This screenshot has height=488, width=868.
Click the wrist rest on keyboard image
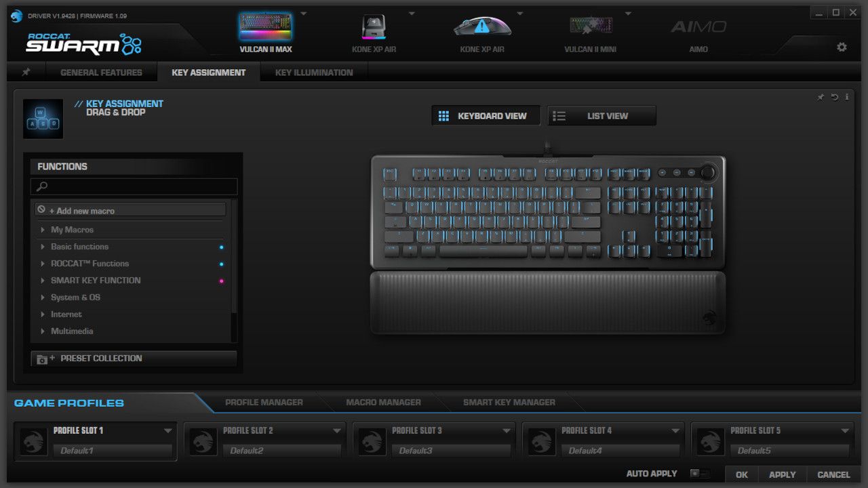pos(548,302)
